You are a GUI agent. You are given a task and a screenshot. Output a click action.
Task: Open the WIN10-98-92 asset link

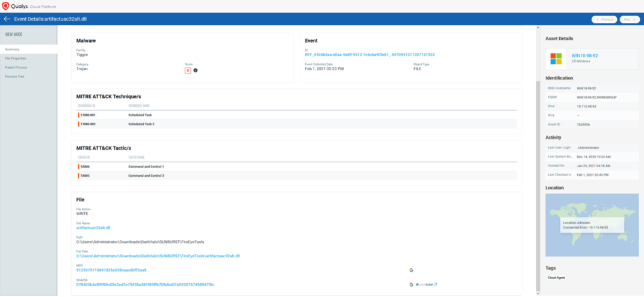tap(584, 55)
